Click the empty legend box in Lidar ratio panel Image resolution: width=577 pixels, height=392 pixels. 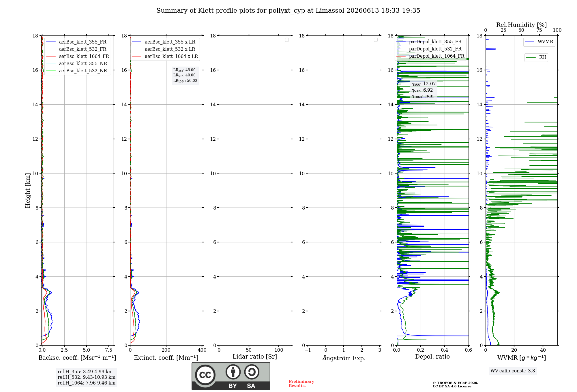[x=287, y=40]
